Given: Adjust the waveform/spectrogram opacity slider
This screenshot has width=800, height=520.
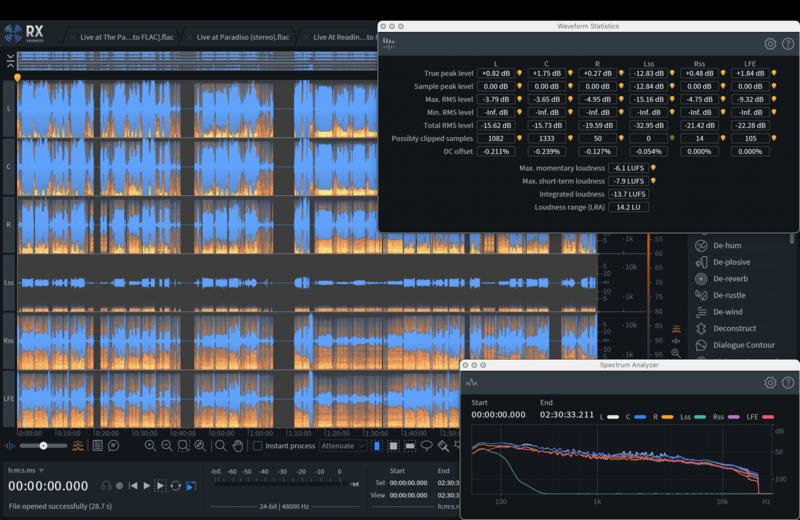Looking at the screenshot, I should tap(43, 445).
